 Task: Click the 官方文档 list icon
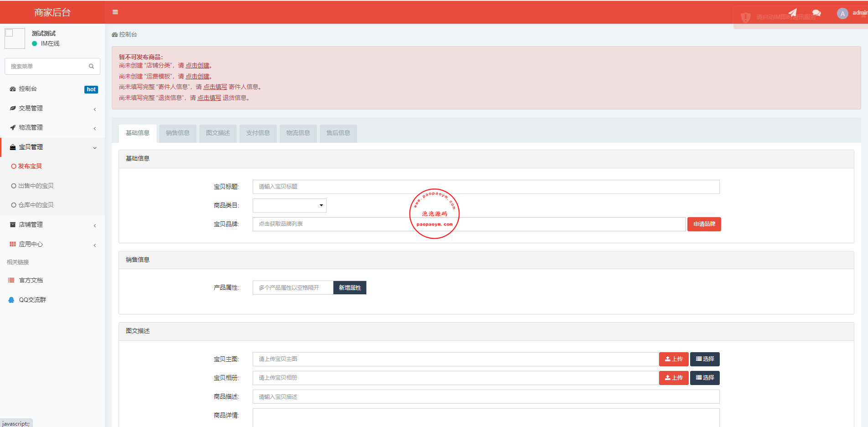click(11, 280)
